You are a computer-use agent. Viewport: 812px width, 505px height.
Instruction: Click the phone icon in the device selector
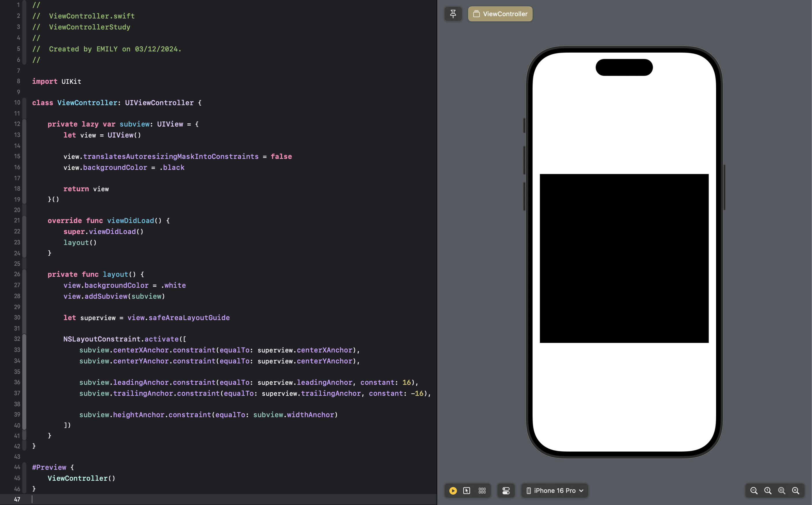529,491
